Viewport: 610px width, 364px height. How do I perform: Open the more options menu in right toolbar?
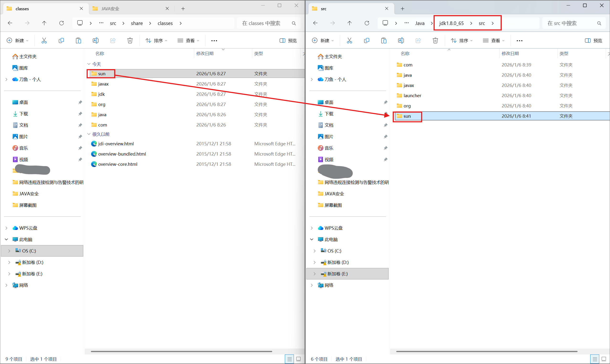519,41
